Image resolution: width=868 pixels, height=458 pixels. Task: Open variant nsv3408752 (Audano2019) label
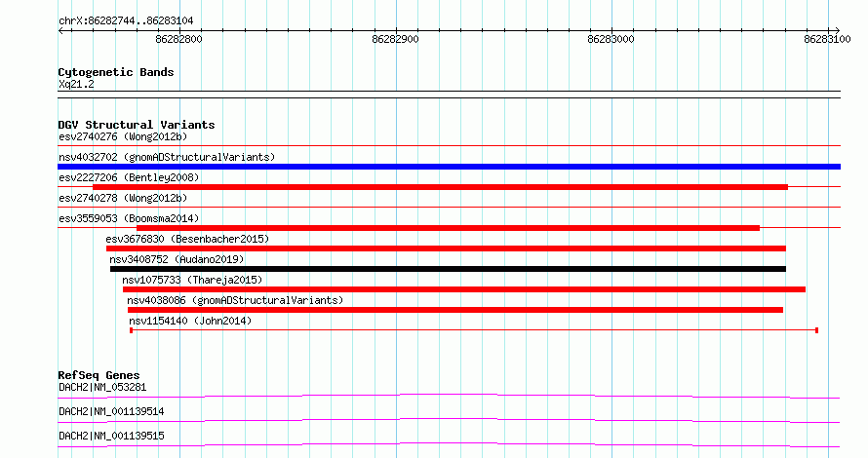[177, 259]
